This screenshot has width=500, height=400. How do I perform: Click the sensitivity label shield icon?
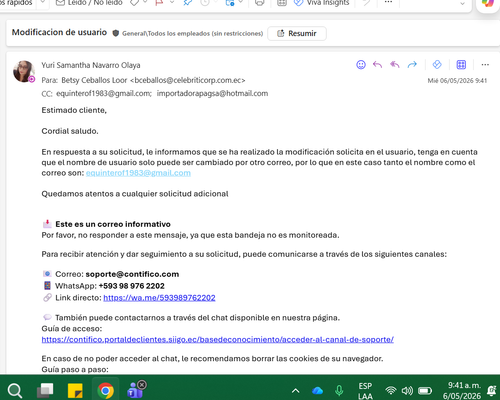[x=116, y=33]
